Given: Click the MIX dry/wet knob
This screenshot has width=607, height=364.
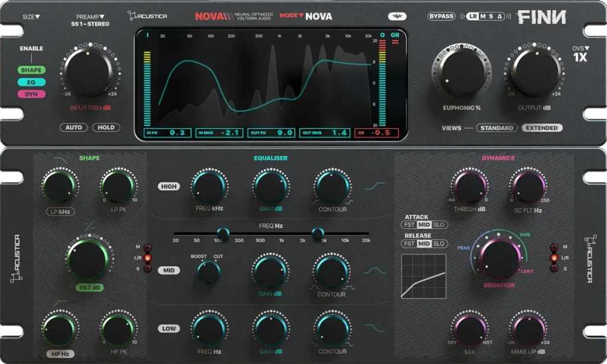Looking at the screenshot, I should (469, 329).
